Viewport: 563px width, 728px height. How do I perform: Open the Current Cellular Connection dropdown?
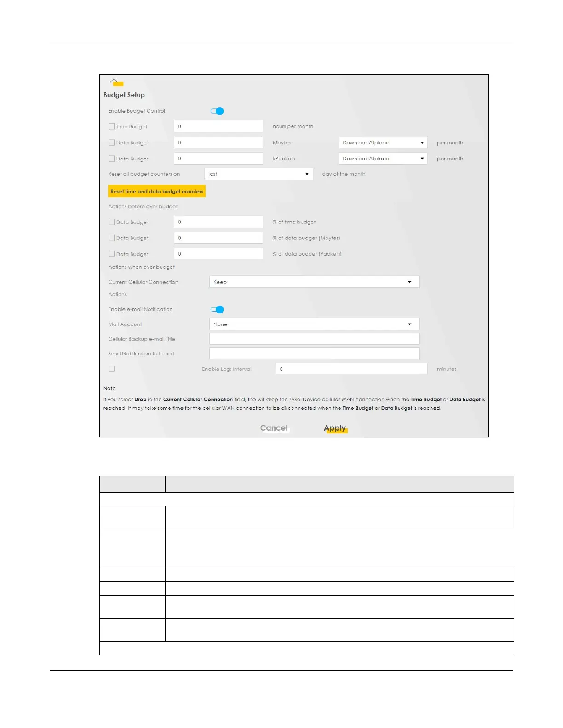(x=315, y=282)
